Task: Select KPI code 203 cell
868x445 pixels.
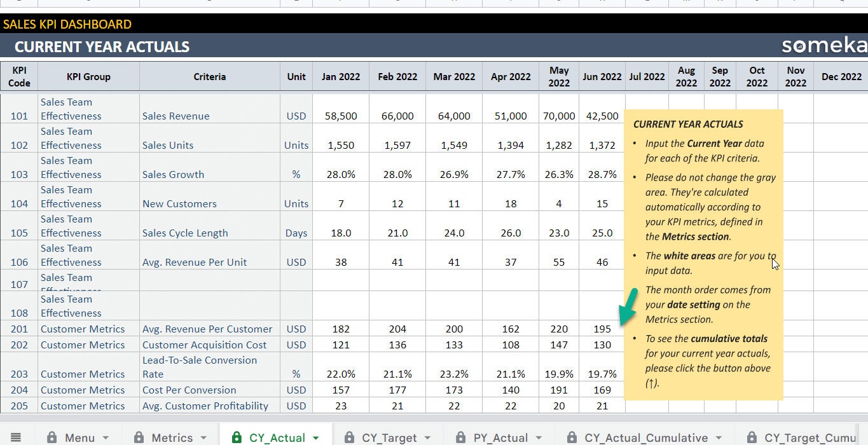Action: pos(19,367)
